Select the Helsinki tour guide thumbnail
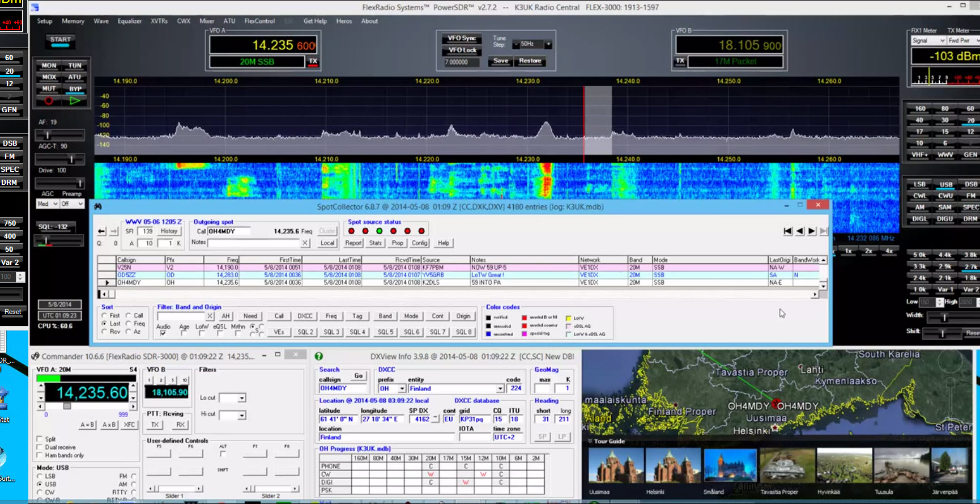The width and height of the screenshot is (980, 504). coord(672,465)
